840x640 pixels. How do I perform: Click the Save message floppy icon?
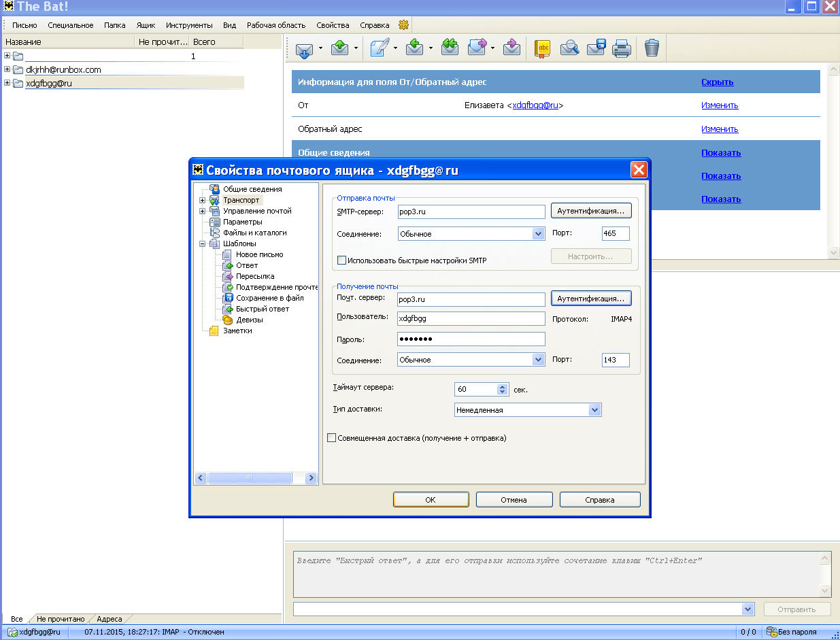click(596, 48)
